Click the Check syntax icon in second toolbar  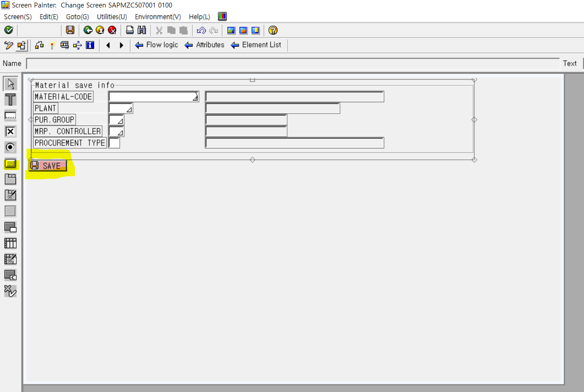click(x=40, y=45)
